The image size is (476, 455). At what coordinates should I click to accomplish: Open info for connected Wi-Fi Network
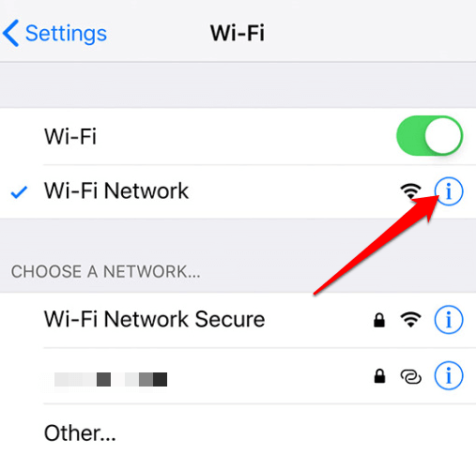449,191
